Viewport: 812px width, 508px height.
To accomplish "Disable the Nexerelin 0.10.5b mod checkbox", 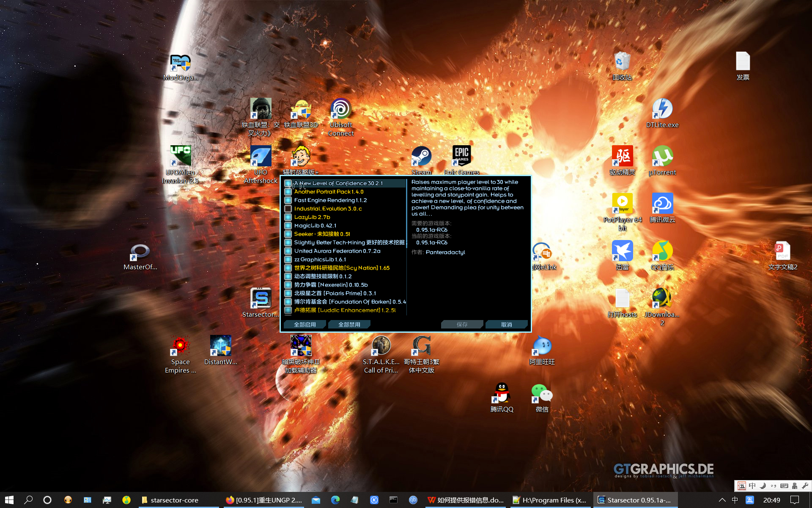I will coord(288,285).
